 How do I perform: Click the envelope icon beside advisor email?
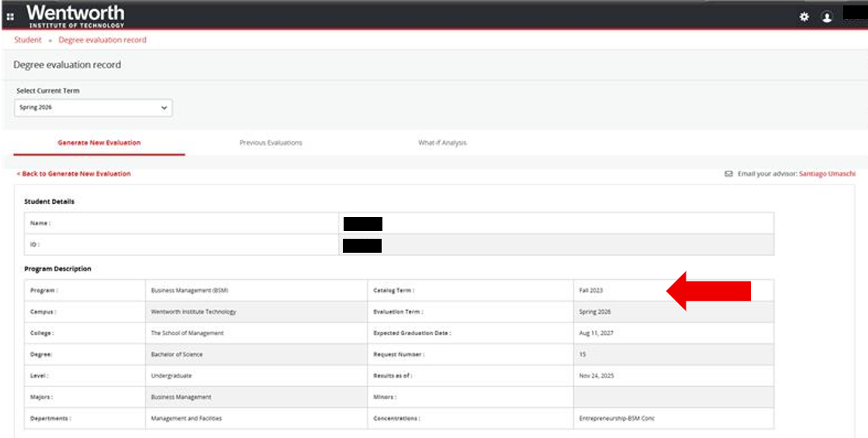click(x=728, y=174)
